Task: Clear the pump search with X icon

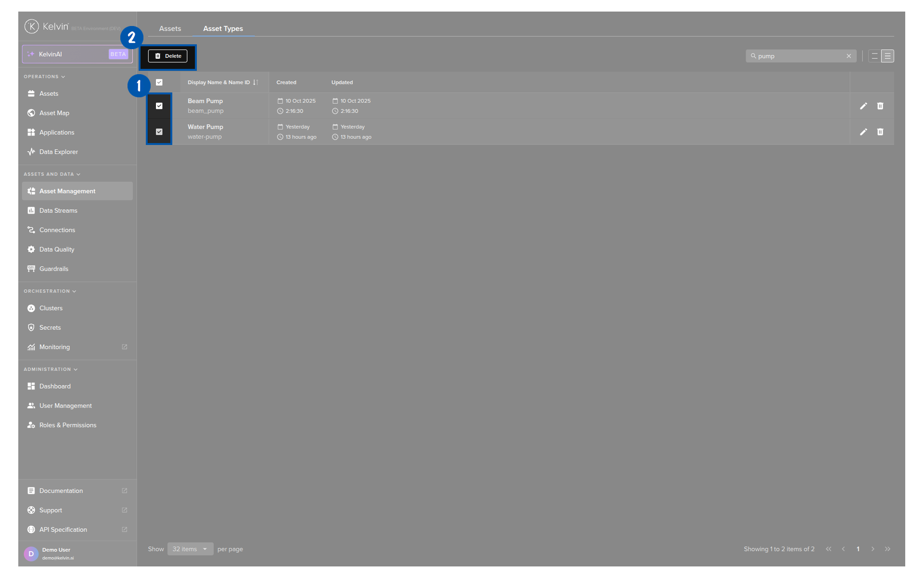Action: click(x=848, y=56)
